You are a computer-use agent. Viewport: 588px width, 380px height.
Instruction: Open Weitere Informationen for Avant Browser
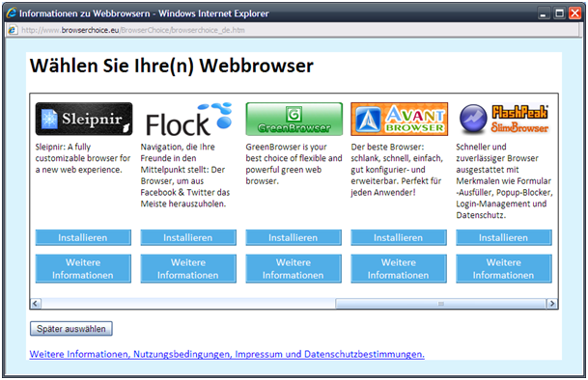(x=399, y=268)
